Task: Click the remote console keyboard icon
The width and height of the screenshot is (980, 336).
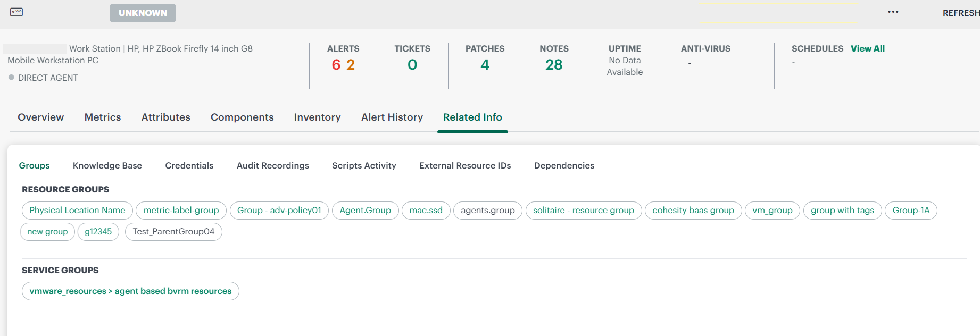Action: click(16, 12)
